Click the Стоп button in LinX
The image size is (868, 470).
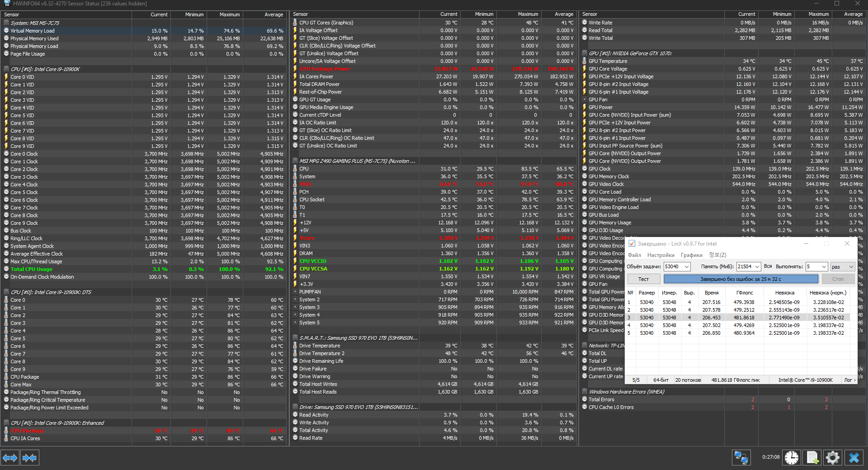[x=838, y=279]
